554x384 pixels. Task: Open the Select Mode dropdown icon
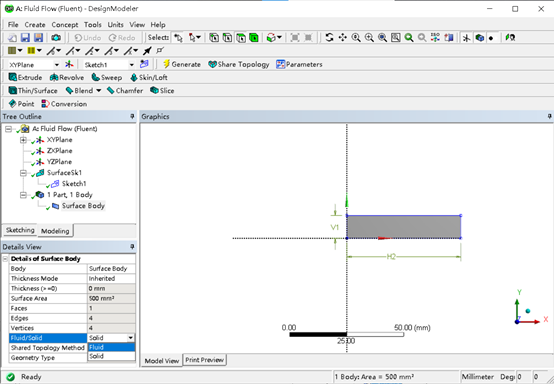point(195,37)
